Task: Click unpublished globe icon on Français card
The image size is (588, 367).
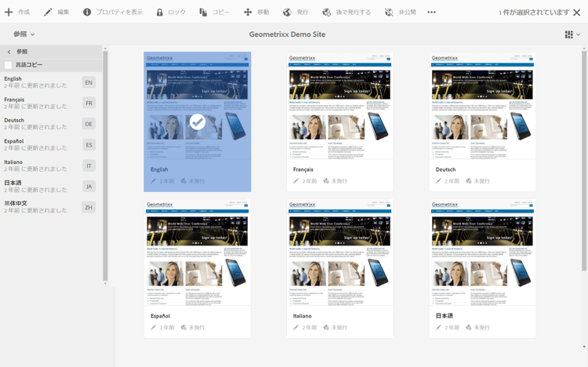Action: tap(326, 181)
